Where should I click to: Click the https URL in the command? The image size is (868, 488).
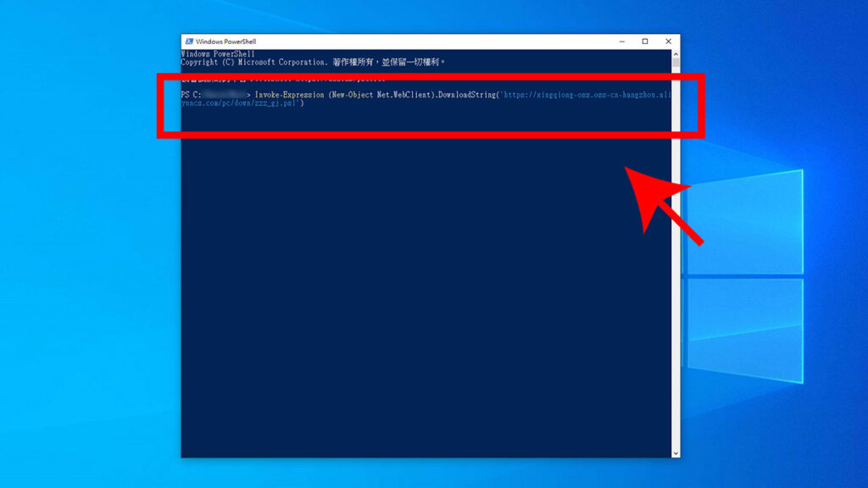pos(587,94)
